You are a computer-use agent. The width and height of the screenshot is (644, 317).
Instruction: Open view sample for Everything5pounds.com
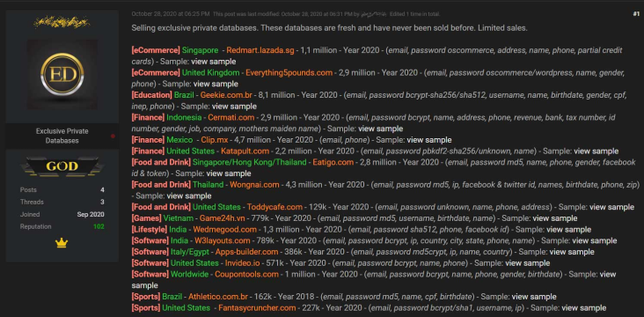coord(216,84)
